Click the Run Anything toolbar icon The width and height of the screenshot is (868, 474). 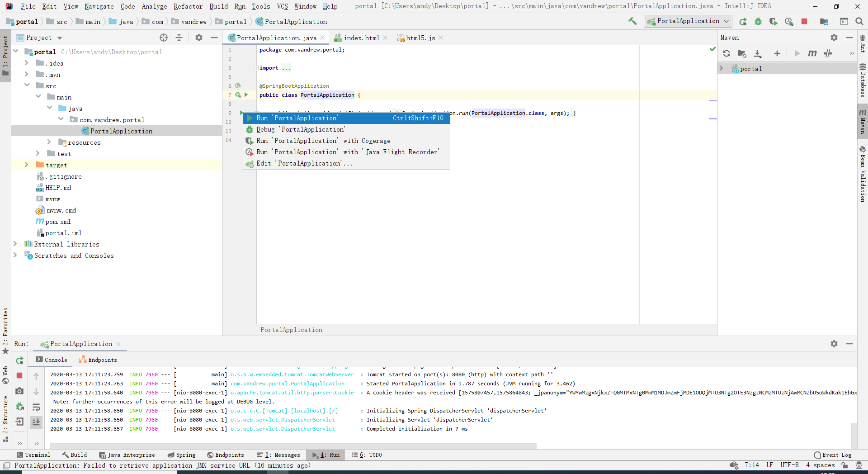(844, 21)
